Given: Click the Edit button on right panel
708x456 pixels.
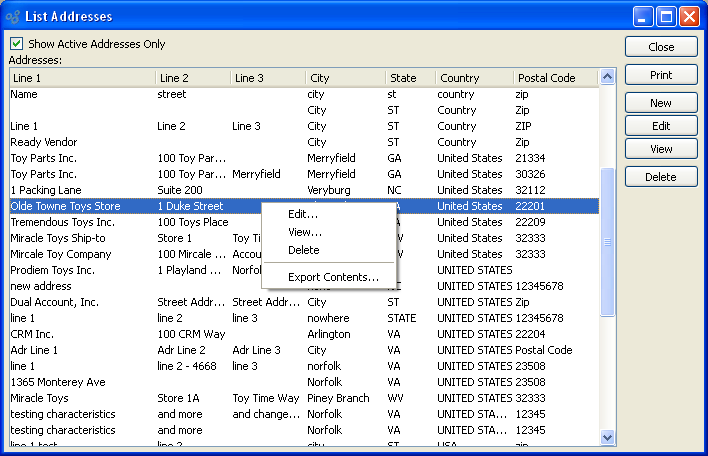Looking at the screenshot, I should point(660,126).
